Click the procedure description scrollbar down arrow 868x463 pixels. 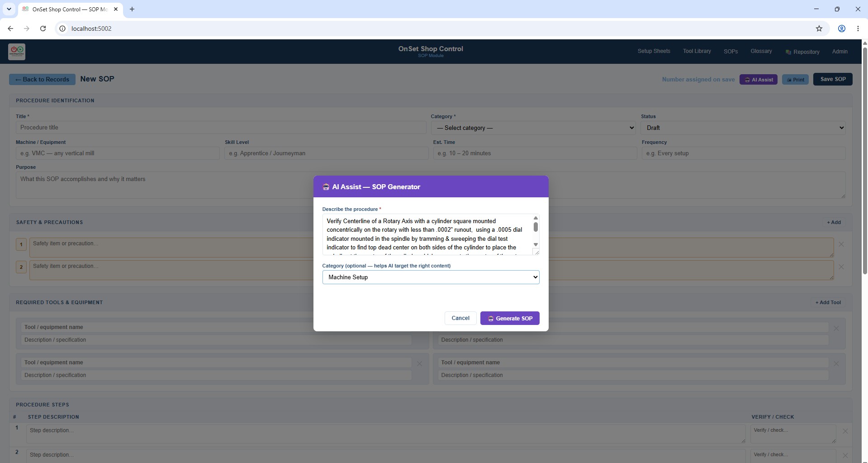[x=536, y=245]
